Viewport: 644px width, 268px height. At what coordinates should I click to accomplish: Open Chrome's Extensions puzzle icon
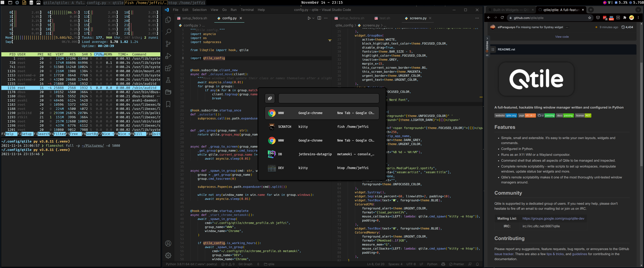click(x=625, y=18)
